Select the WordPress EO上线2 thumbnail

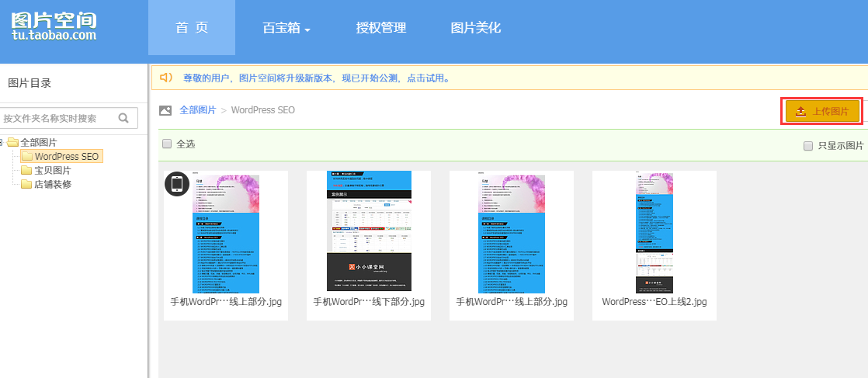tap(654, 232)
